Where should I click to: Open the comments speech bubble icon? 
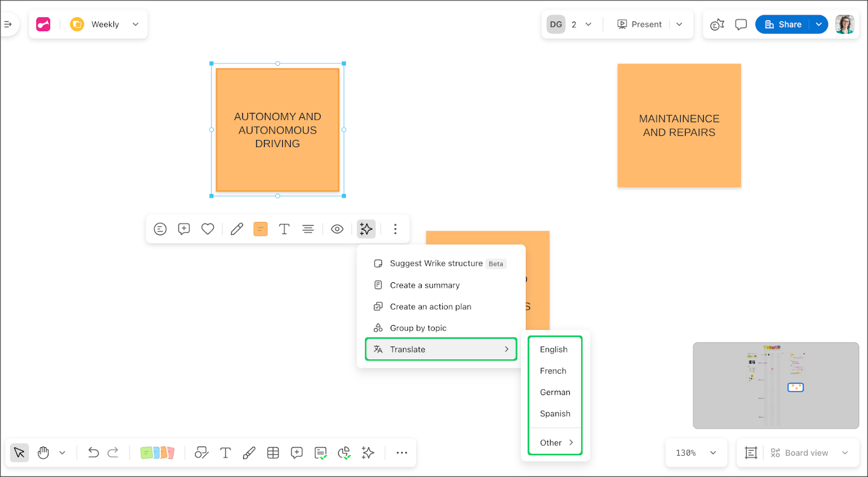(x=741, y=24)
